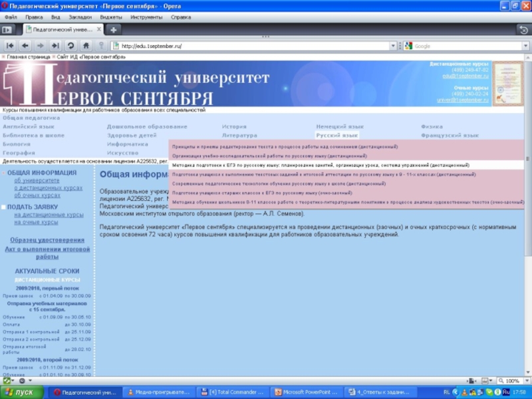
Task: Expand the search engine dropdown arrow
Action: click(525, 46)
